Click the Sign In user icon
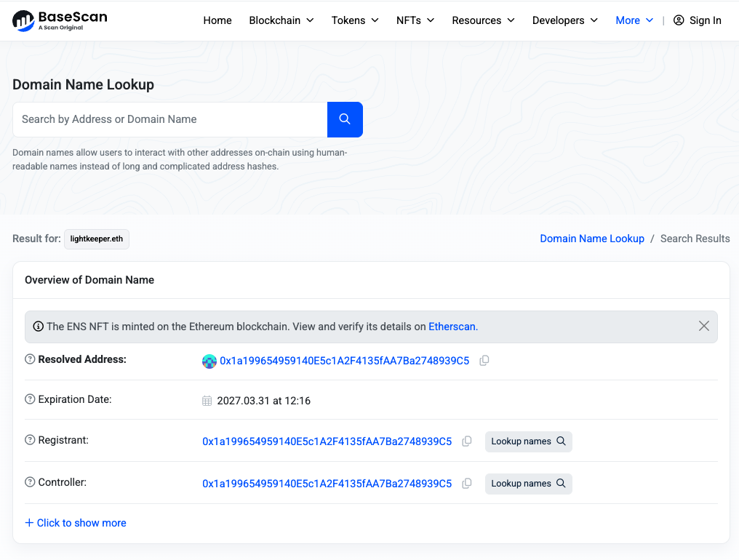The height and width of the screenshot is (560, 739). click(679, 20)
